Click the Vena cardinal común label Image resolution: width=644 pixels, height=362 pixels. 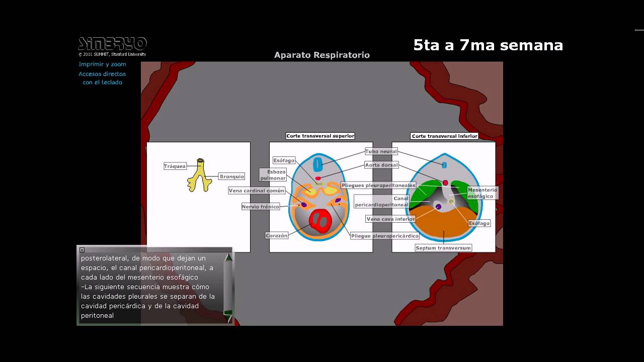tap(257, 191)
